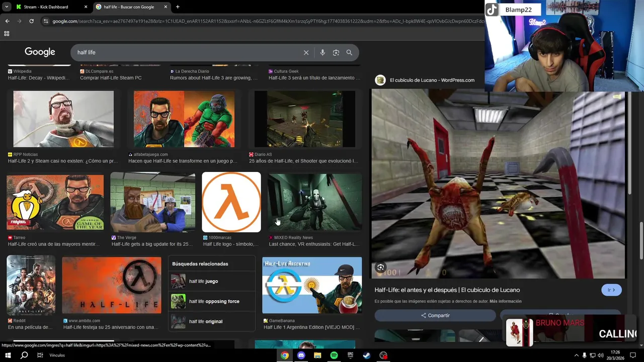Click caption Half Life logo - símbolo

(231, 244)
